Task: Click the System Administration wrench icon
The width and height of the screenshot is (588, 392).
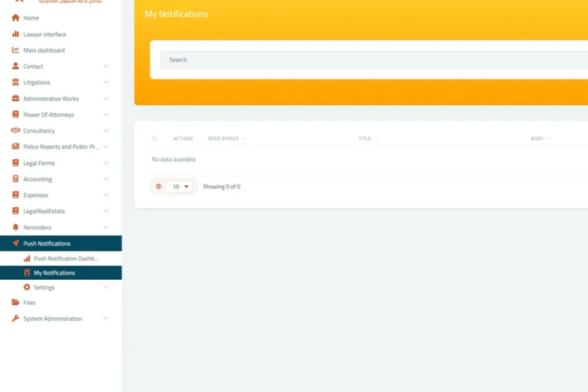Action: click(x=16, y=318)
